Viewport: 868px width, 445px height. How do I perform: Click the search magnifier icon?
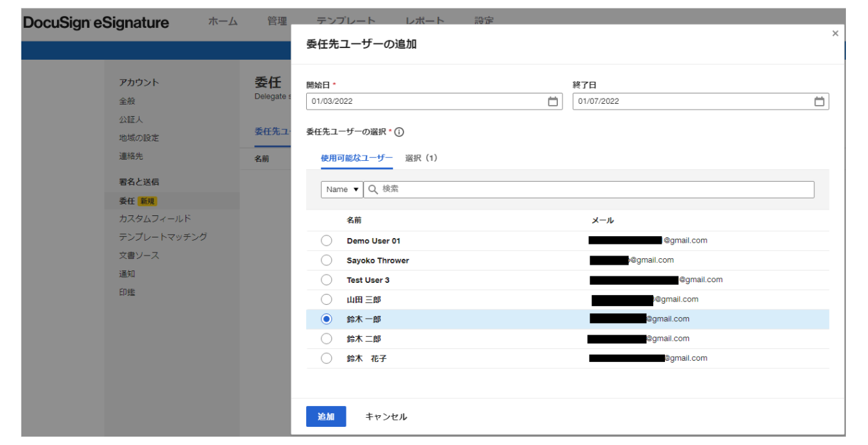[x=373, y=189]
